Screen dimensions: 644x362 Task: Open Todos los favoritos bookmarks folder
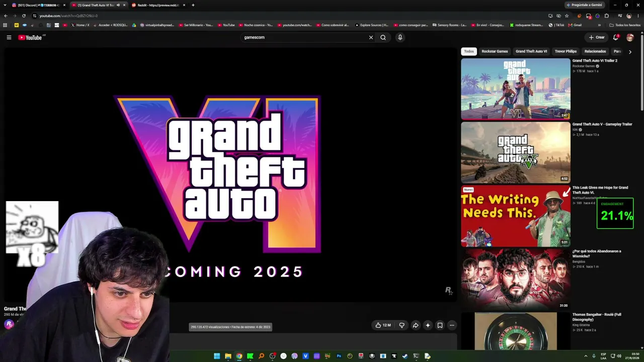[x=625, y=25]
